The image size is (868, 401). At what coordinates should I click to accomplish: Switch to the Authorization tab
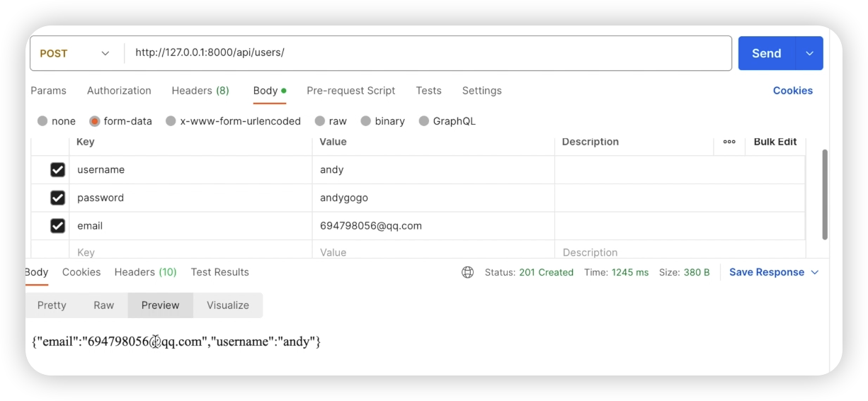tap(119, 91)
